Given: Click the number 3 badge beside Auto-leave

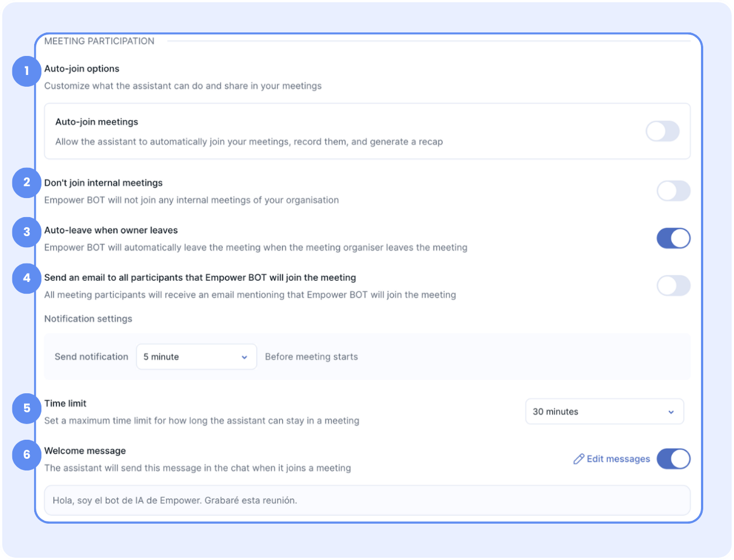Looking at the screenshot, I should pyautogui.click(x=26, y=232).
